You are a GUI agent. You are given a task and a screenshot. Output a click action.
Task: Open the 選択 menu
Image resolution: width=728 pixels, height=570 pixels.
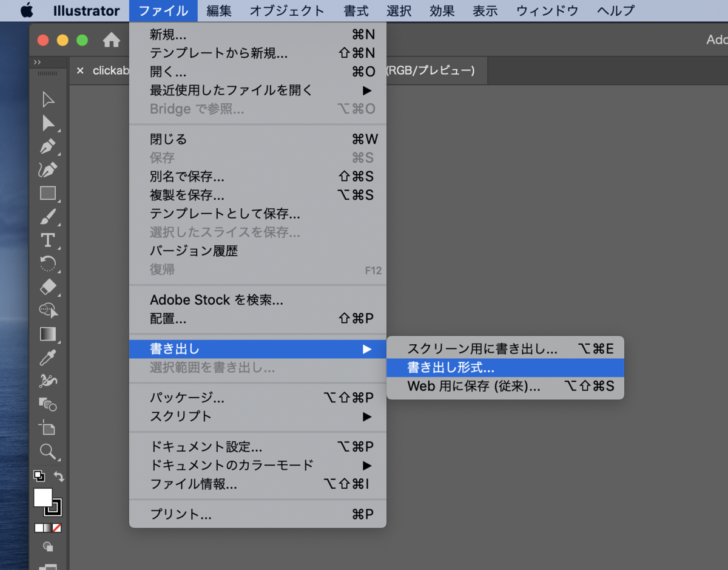(399, 10)
